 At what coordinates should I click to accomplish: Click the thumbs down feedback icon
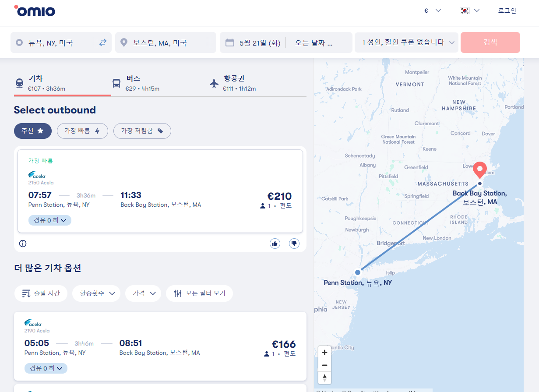point(294,244)
